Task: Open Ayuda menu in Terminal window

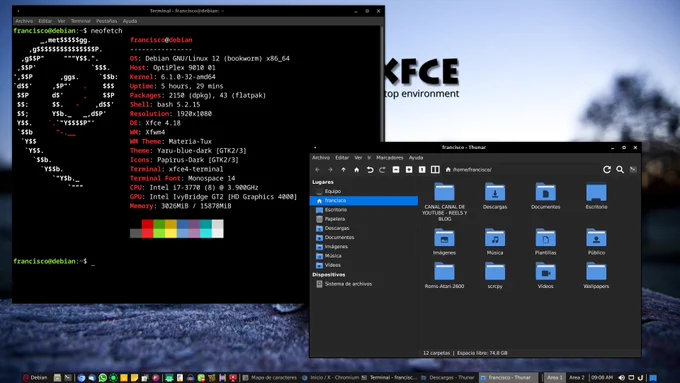Action: pyautogui.click(x=130, y=21)
